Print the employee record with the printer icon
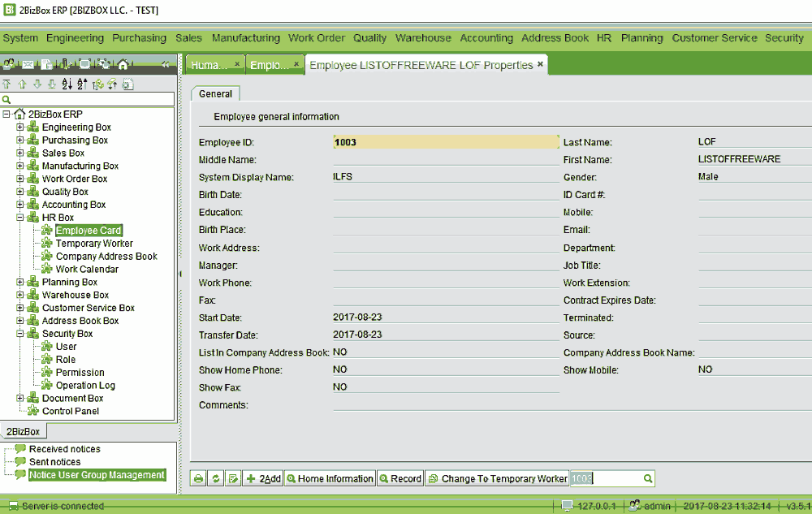812x514 pixels. (198, 479)
